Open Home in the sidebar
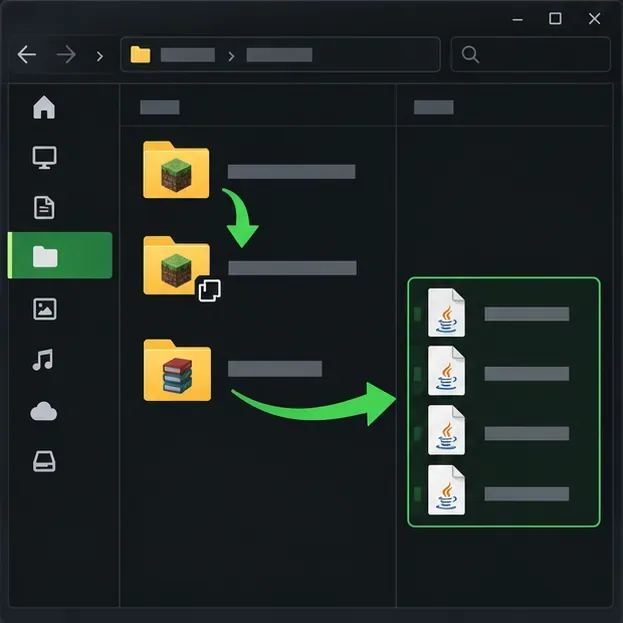This screenshot has height=623, width=623. tap(44, 107)
